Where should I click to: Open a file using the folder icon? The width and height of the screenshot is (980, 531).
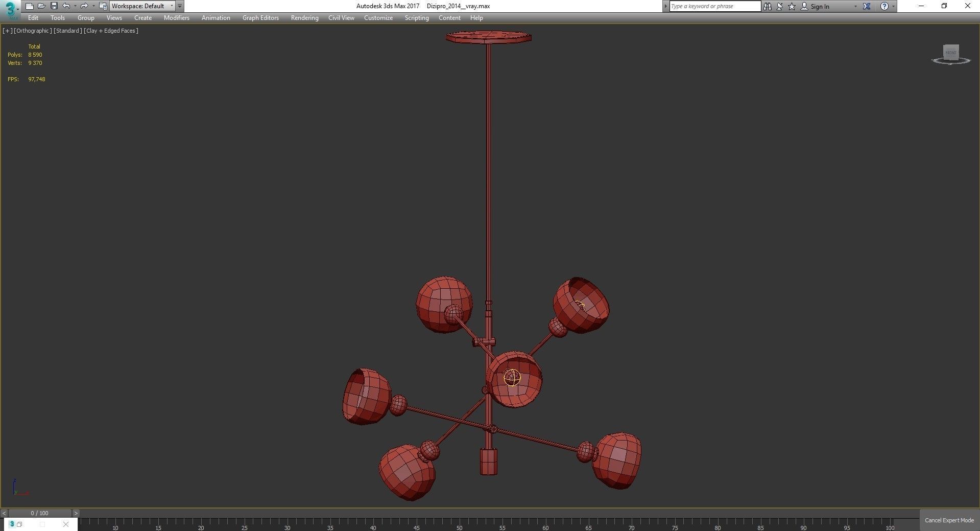coord(41,6)
